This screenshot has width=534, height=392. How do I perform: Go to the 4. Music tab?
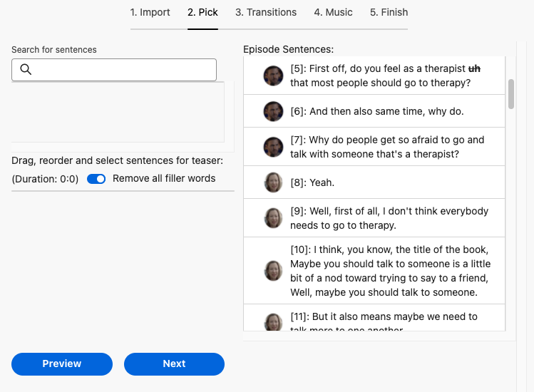point(333,12)
